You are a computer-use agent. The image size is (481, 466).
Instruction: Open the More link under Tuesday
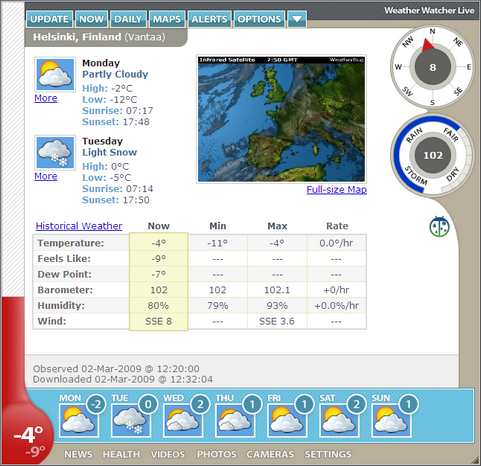pos(46,176)
